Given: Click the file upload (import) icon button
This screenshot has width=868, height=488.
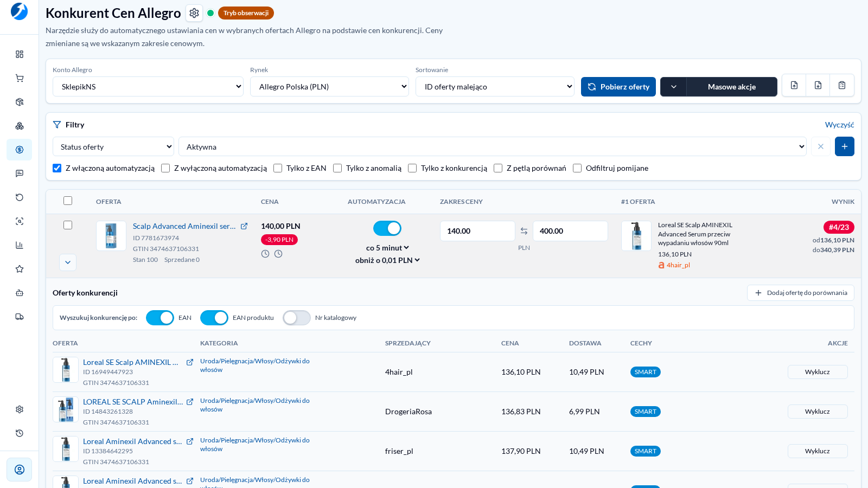Looking at the screenshot, I should pos(794,85).
